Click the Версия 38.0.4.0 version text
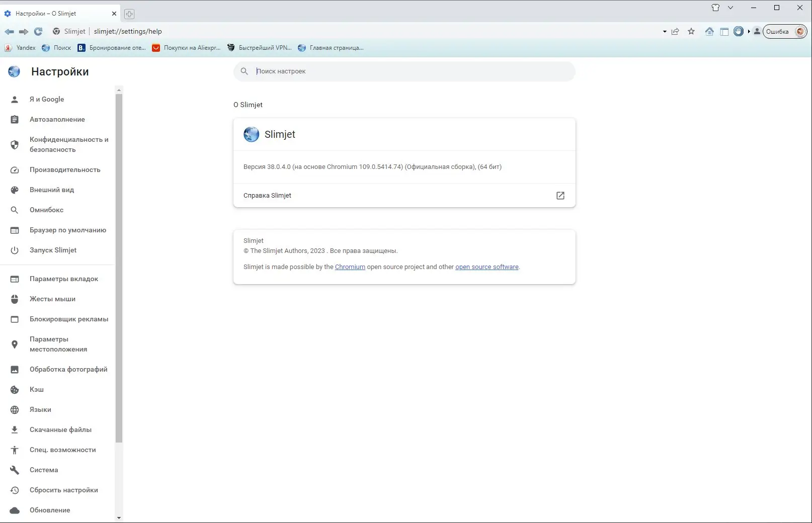This screenshot has width=812, height=523. [372, 167]
